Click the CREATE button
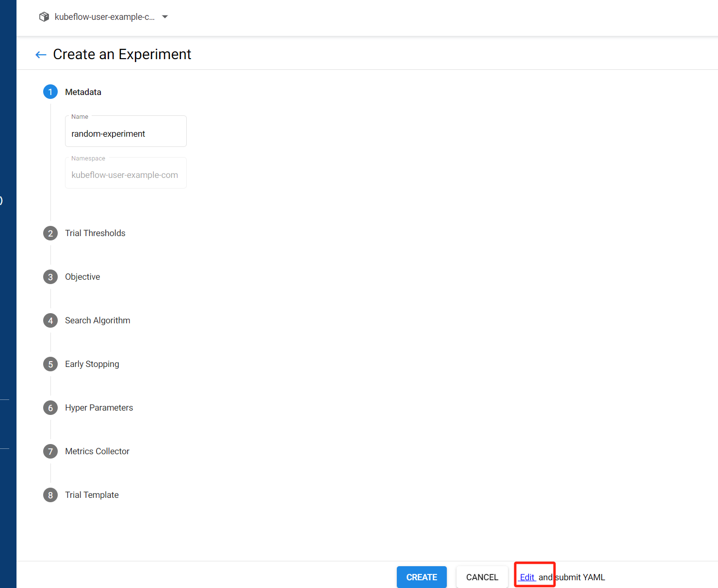Screen dimensions: 718x588 tap(422, 577)
